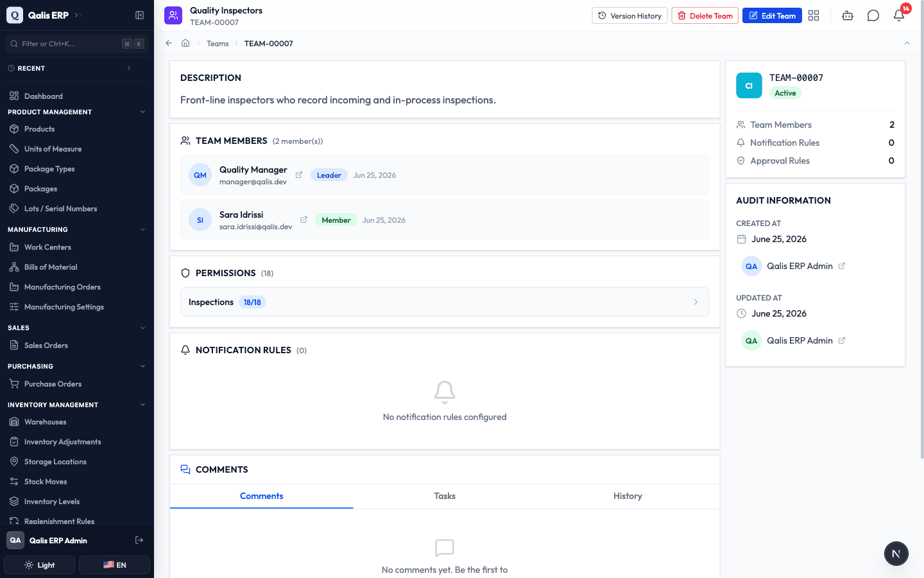
Task: Open Stock Moves in the sidebar
Action: coord(77,482)
